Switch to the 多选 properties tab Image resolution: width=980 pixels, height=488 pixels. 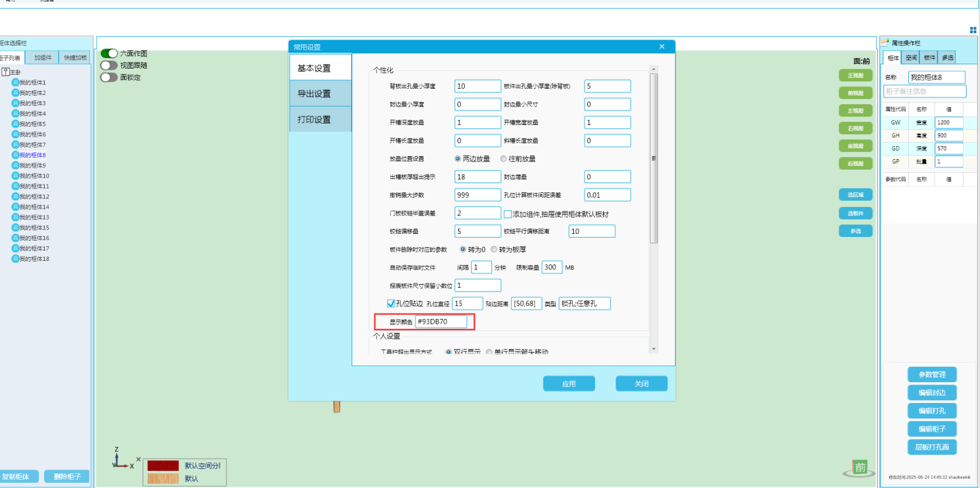(948, 58)
